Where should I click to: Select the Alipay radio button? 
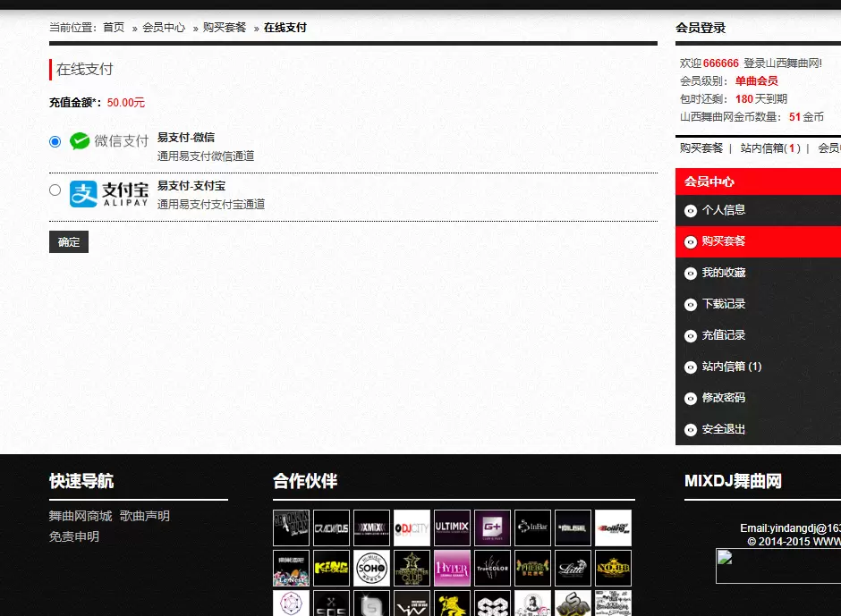click(55, 190)
